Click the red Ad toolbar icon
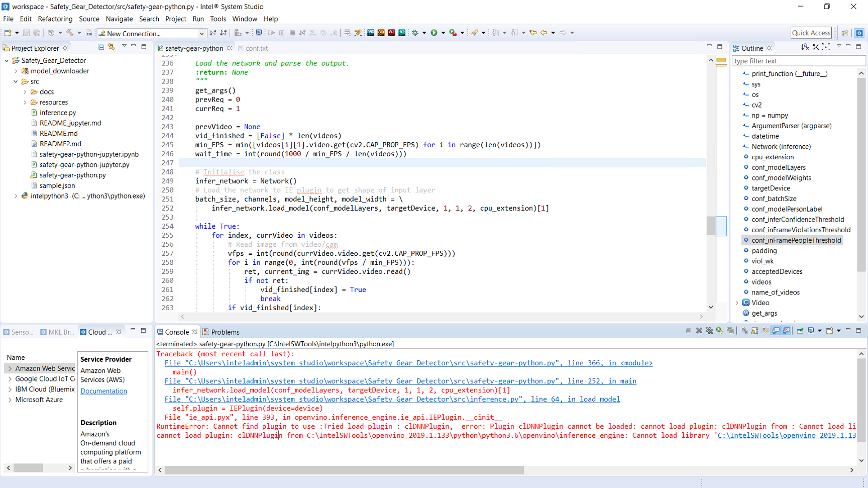The height and width of the screenshot is (488, 868). click(x=391, y=33)
